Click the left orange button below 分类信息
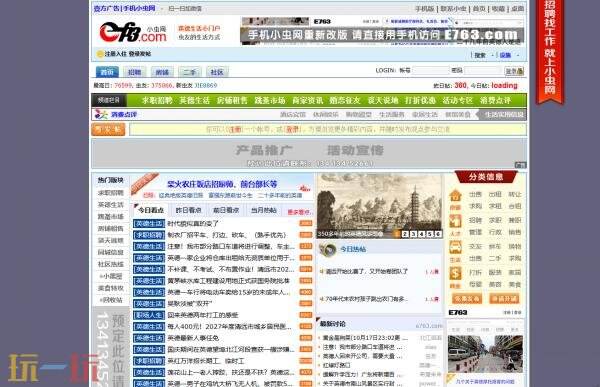The width and height of the screenshot is (600, 387). tap(467, 299)
